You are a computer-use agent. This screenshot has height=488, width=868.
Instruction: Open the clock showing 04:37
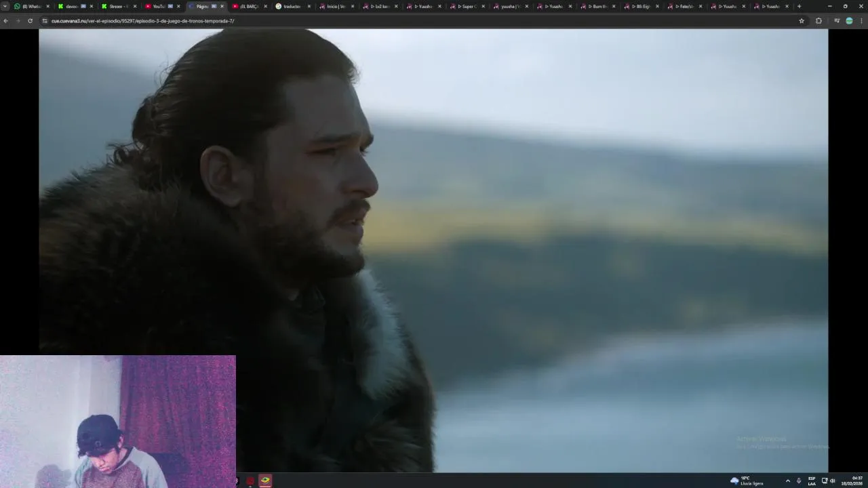[x=852, y=481]
